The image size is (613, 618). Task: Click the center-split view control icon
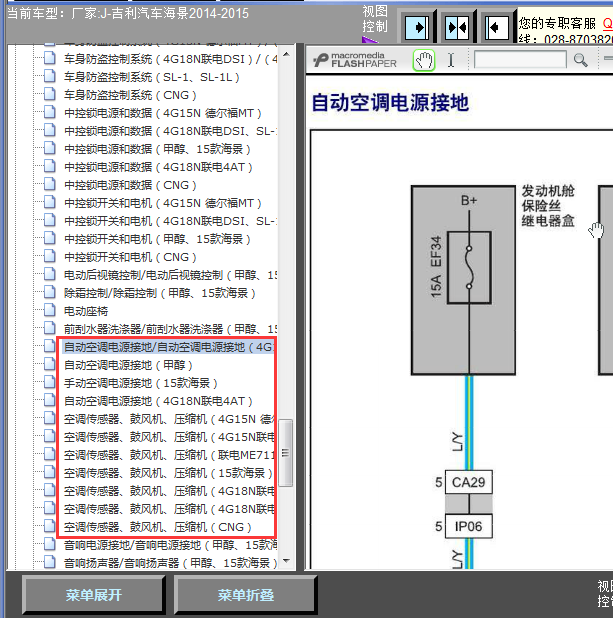click(457, 27)
